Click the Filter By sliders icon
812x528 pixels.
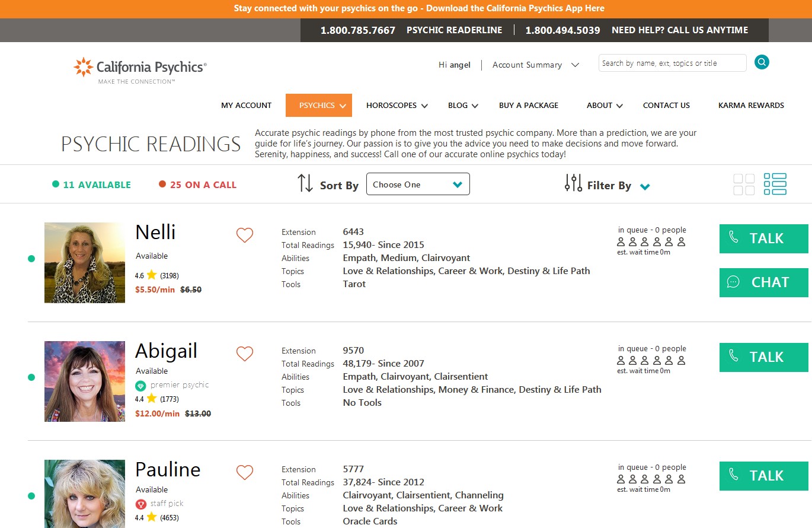coord(573,183)
